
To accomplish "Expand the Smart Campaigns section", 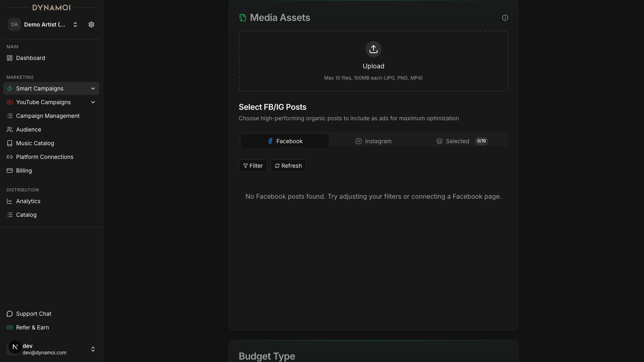I will pos(93,88).
